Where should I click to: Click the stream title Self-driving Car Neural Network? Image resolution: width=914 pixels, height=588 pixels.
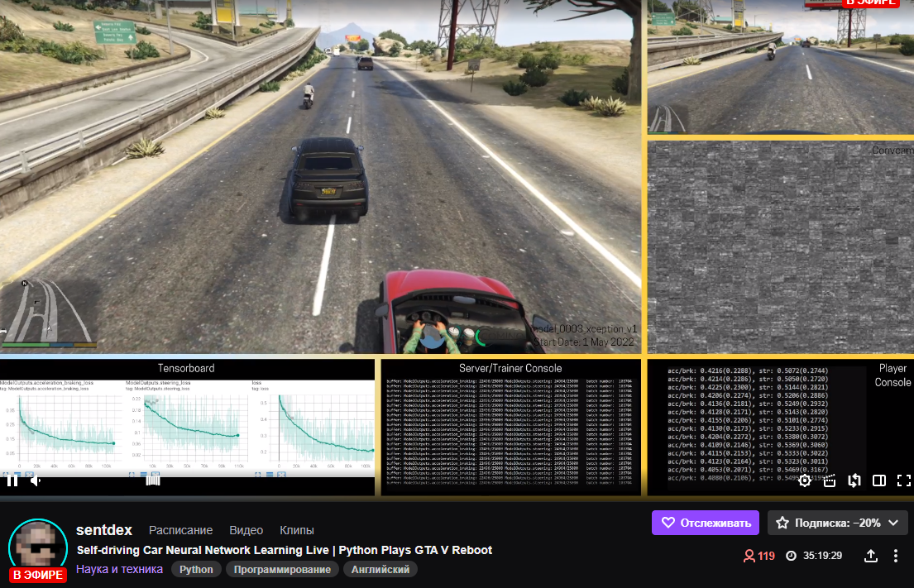pyautogui.click(x=285, y=550)
